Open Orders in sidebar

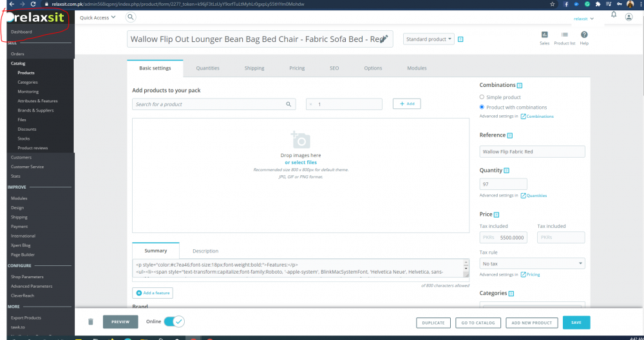[x=17, y=54]
